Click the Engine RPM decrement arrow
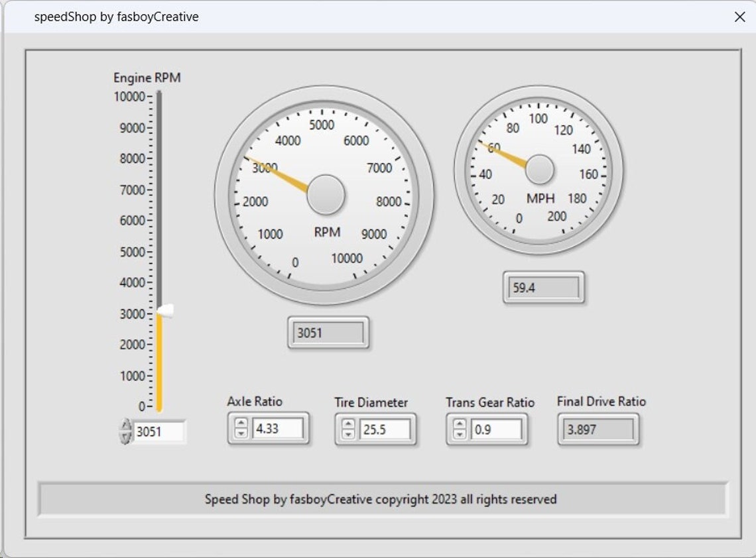Screen dimensions: 756x558 pos(126,436)
